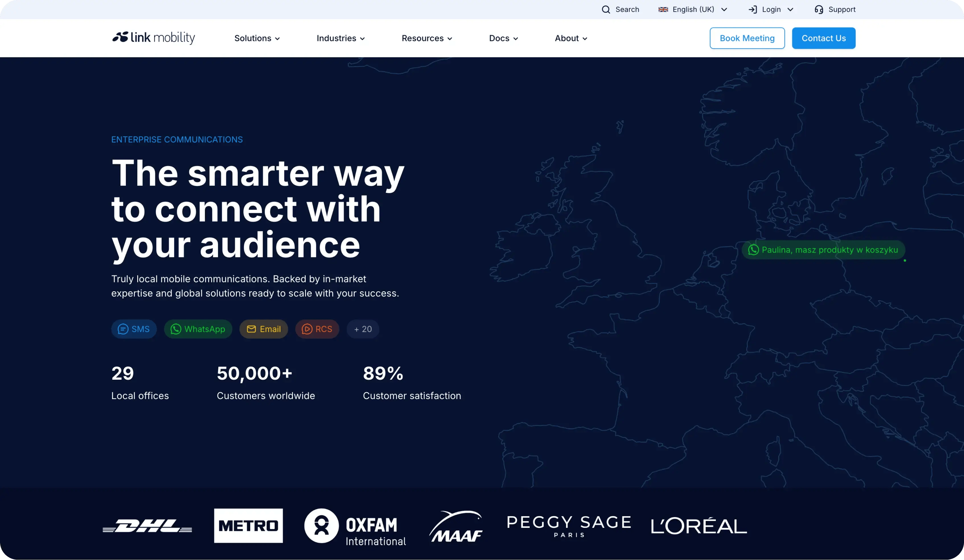The height and width of the screenshot is (560, 964).
Task: Click the search magnifier icon
Action: pyautogui.click(x=606, y=10)
